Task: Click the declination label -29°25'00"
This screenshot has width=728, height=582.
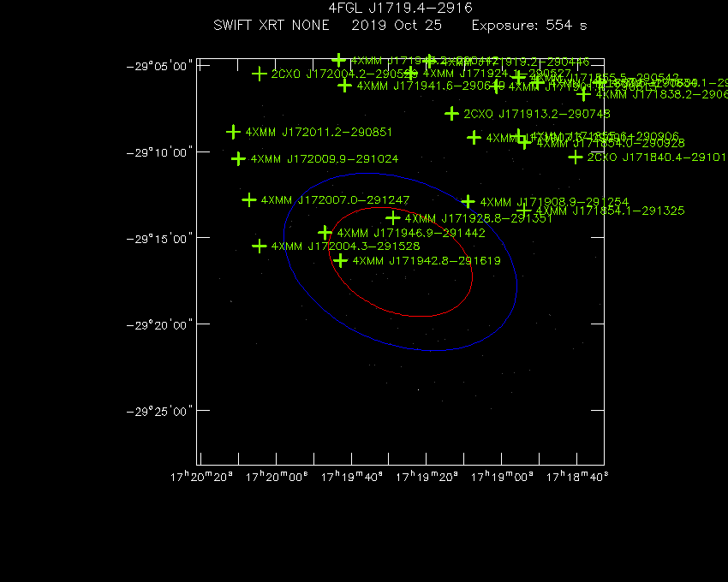Action: (x=159, y=411)
